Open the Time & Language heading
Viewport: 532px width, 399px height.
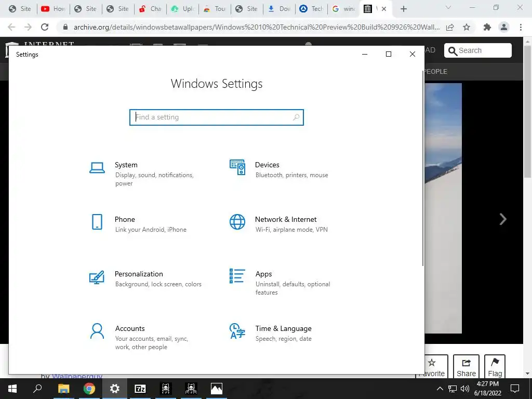point(283,328)
